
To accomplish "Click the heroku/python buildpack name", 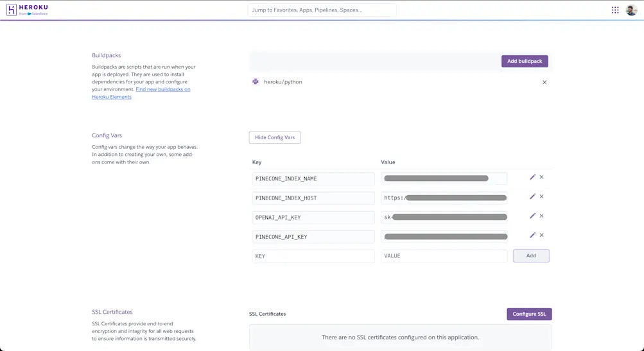I will pyautogui.click(x=283, y=81).
